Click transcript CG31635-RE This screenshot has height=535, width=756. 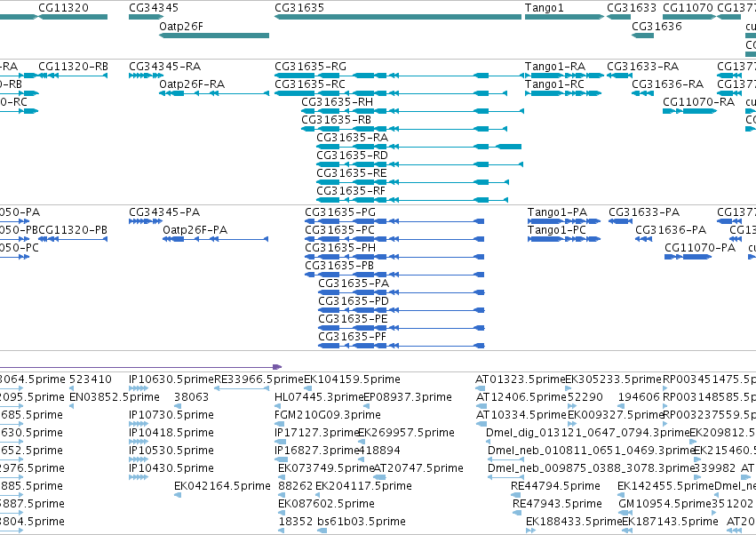tap(413, 182)
